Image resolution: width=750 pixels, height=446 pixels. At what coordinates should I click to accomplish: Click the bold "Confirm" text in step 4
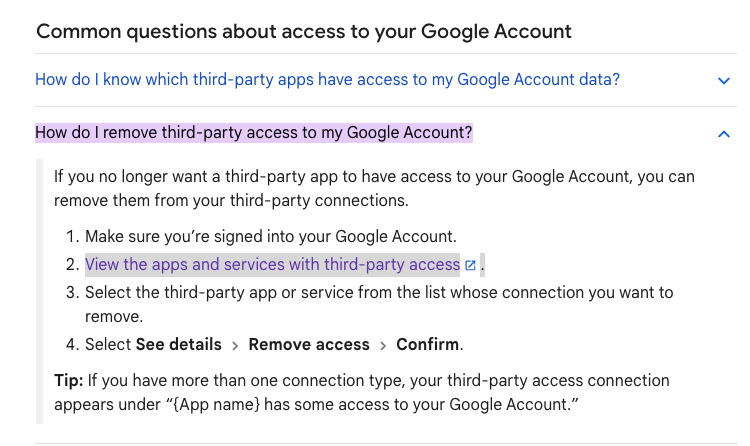point(428,345)
